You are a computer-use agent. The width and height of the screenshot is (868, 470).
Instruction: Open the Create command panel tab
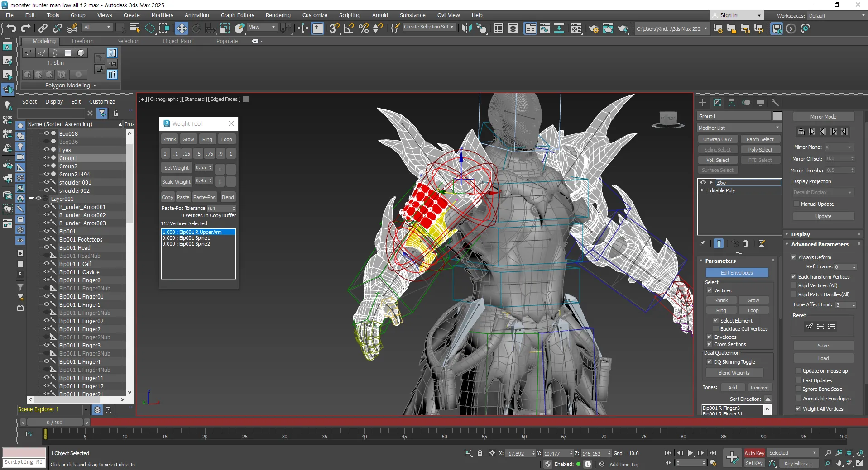(703, 103)
